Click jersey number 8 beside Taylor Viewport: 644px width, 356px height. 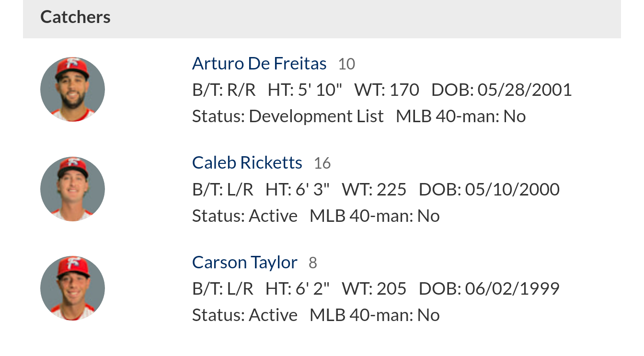(312, 263)
